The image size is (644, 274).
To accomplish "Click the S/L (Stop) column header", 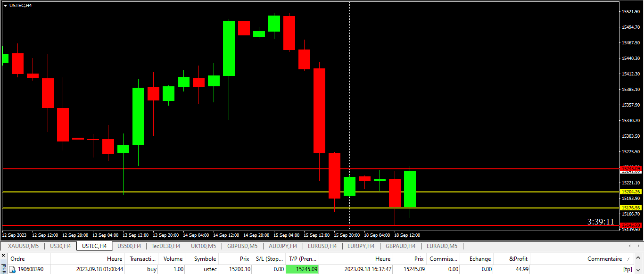I will [268, 259].
